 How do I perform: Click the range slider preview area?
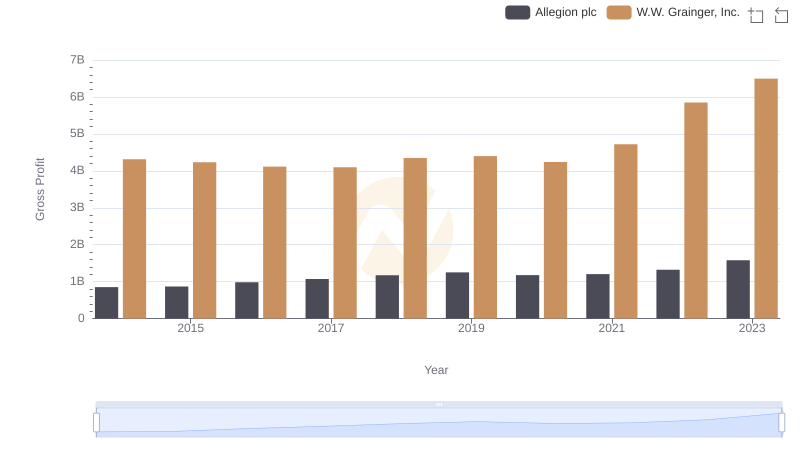click(439, 422)
